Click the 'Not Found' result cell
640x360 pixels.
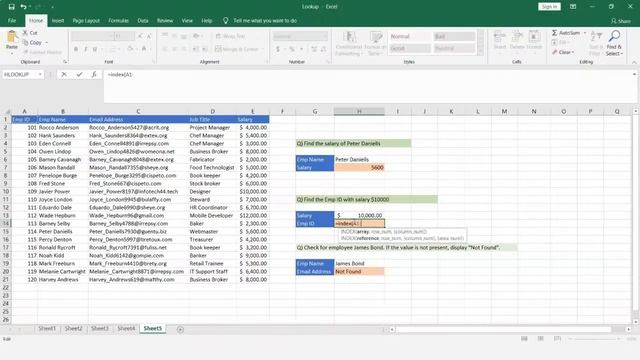pyautogui.click(x=359, y=271)
